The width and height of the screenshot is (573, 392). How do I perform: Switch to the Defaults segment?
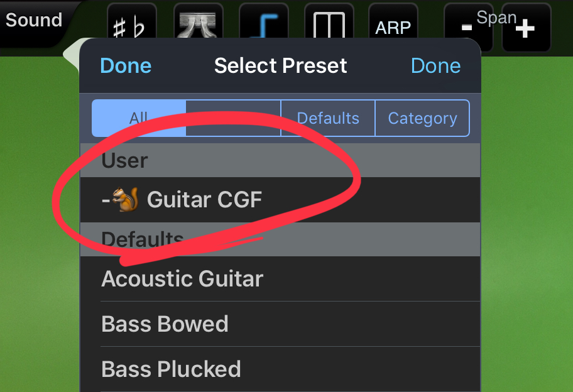tap(328, 118)
